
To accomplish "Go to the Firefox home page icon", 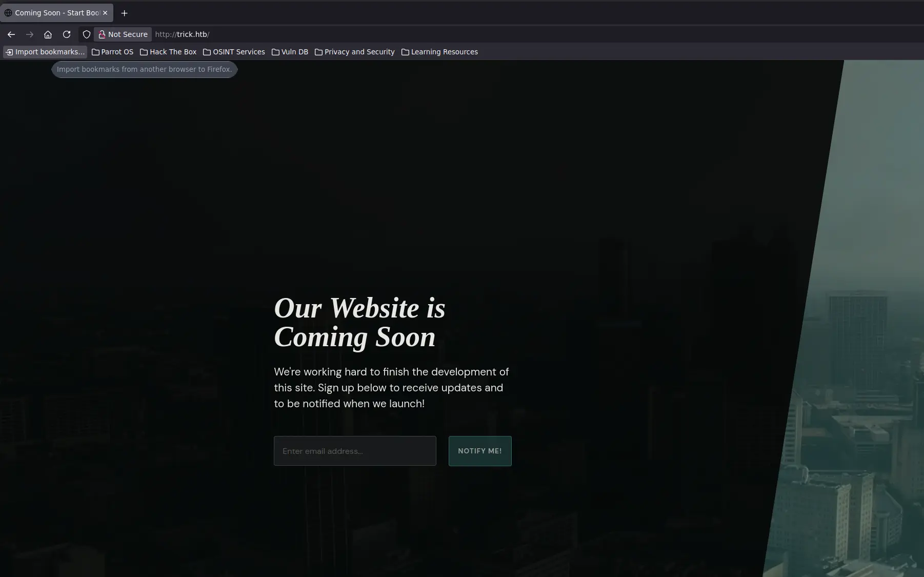I will point(48,34).
